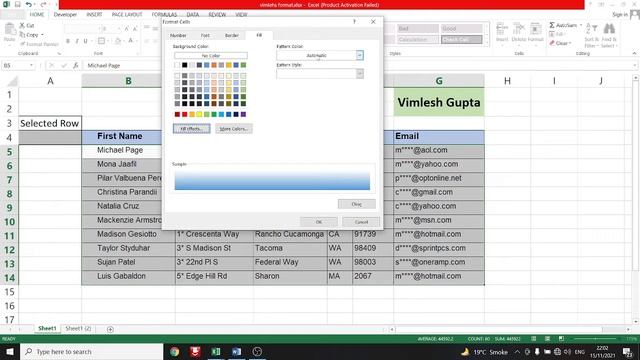Select the Format Painter tool

pos(39,44)
